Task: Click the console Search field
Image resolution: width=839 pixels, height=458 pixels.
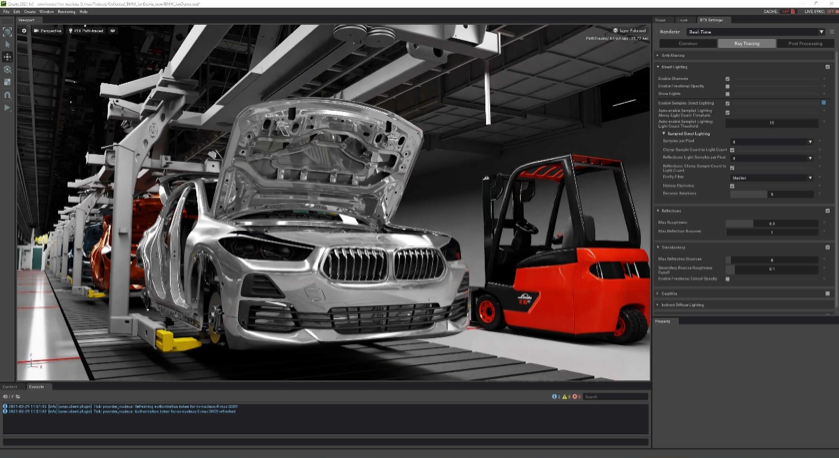Action: [x=614, y=397]
